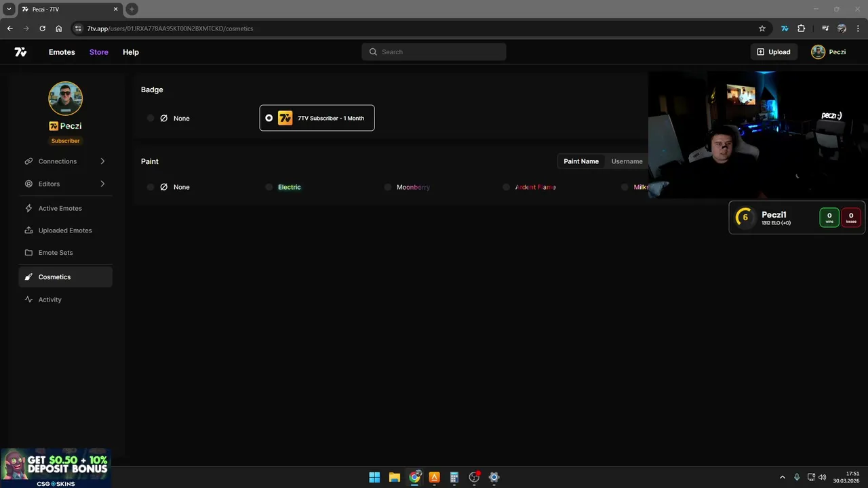This screenshot has width=868, height=488.
Task: Select the Cosmetics sidebar item
Action: 66,277
